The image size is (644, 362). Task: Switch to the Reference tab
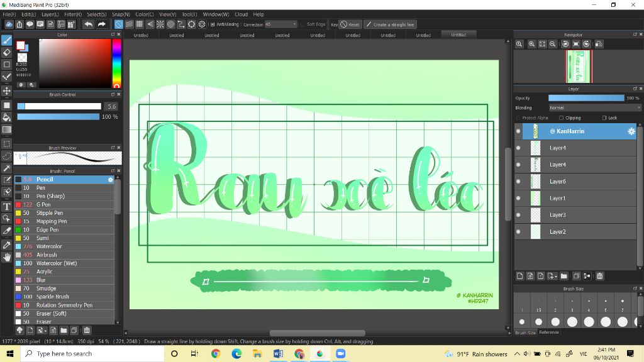tap(548, 332)
